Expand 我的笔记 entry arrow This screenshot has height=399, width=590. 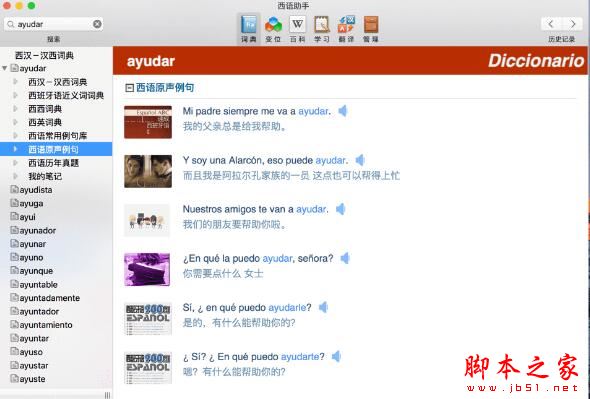click(x=15, y=176)
